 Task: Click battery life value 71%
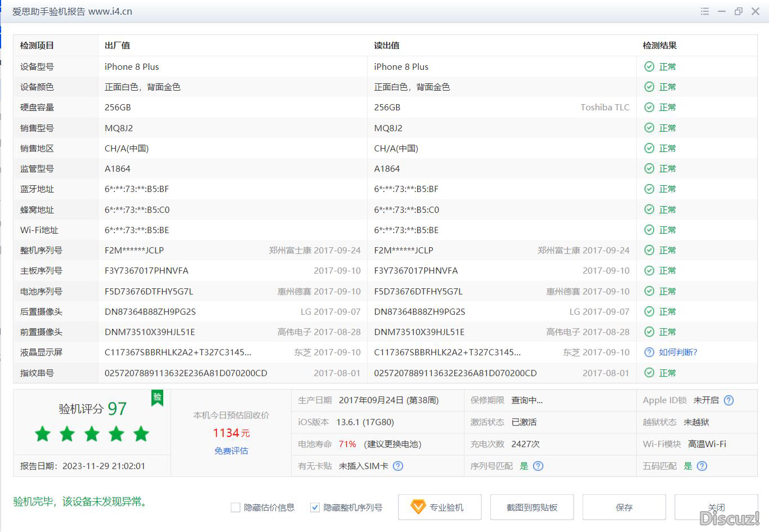point(347,444)
